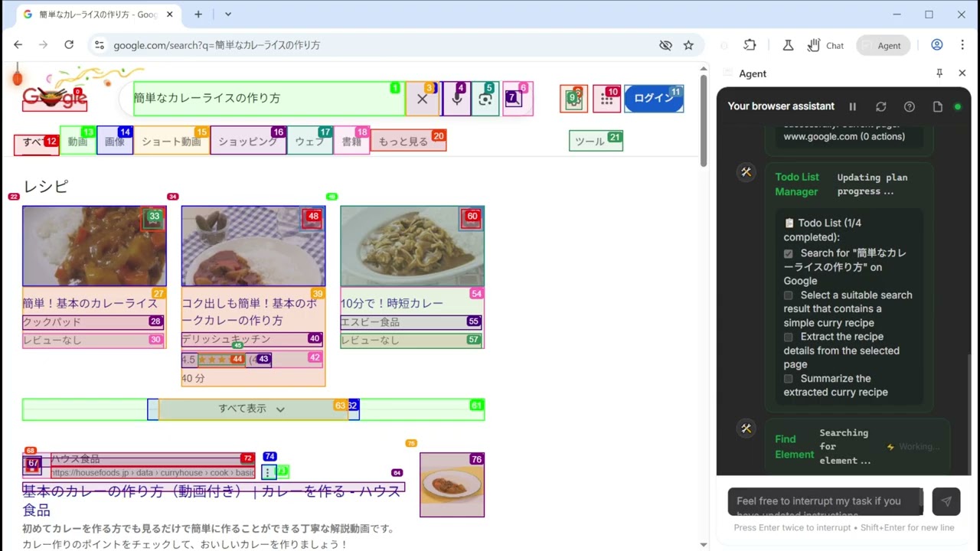Screen dimensions: 980x551
Task: Open the もっと見る filter dropdown
Action: click(409, 142)
